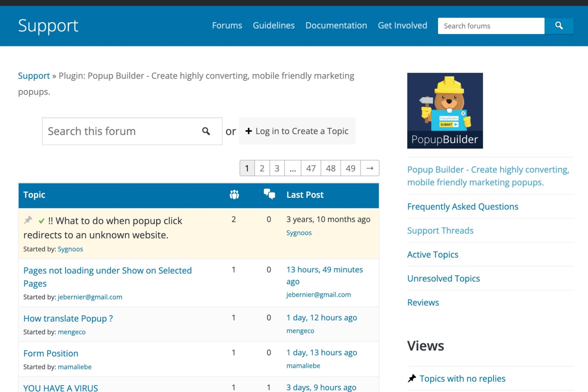Click the voices icon in table header
Viewport: 588px width, 392px height.
coord(234,195)
